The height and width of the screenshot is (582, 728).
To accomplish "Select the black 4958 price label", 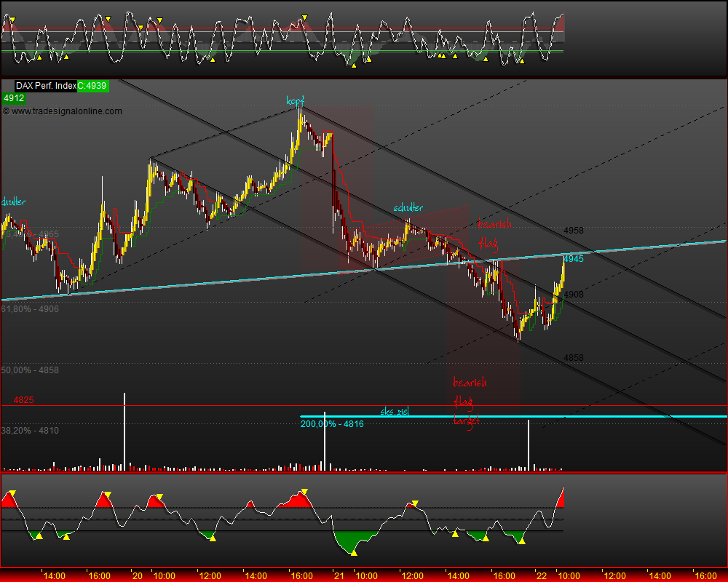I will coord(574,231).
